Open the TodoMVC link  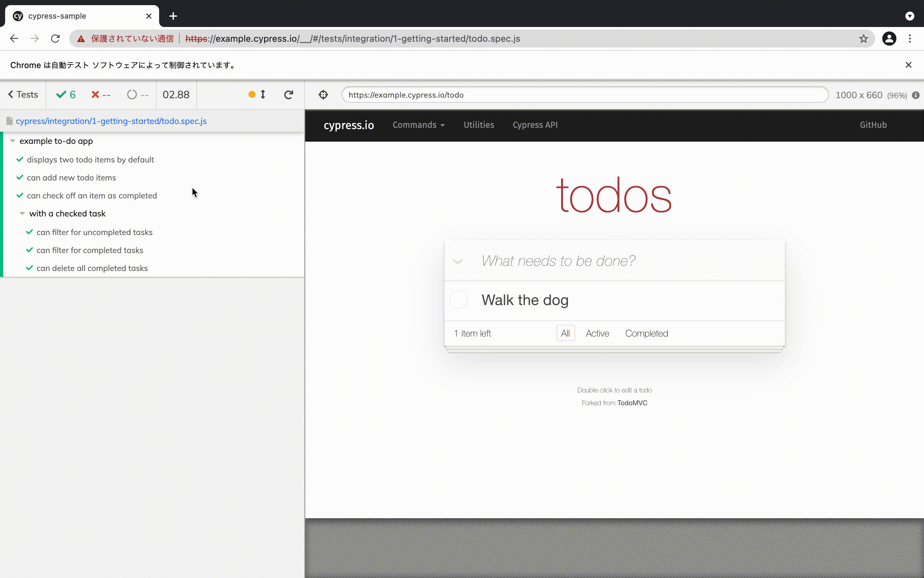(632, 403)
